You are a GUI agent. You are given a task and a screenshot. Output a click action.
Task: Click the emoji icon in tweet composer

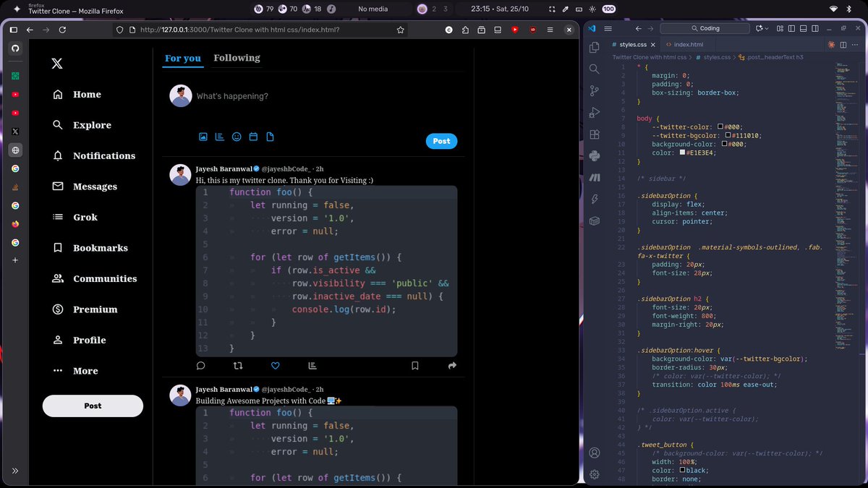237,137
